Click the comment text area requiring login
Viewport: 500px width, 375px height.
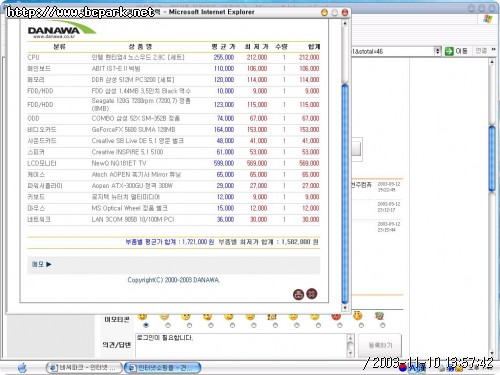tap(241, 345)
